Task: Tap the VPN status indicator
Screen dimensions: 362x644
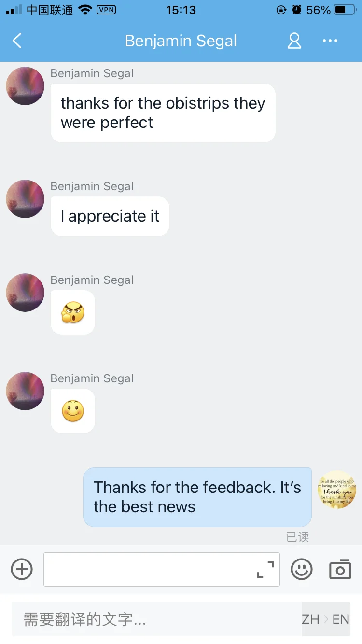Action: (x=106, y=10)
